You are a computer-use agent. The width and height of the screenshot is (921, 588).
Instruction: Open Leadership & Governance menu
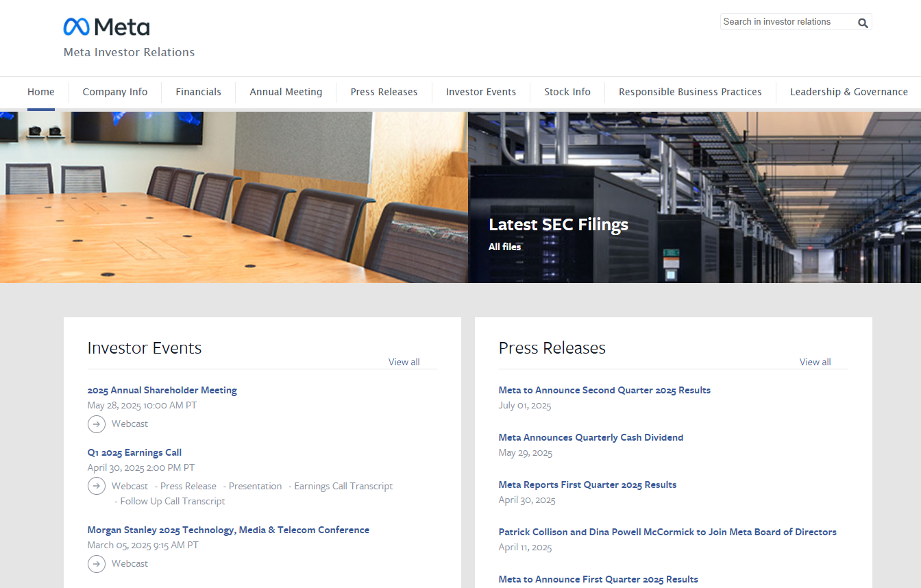click(849, 92)
